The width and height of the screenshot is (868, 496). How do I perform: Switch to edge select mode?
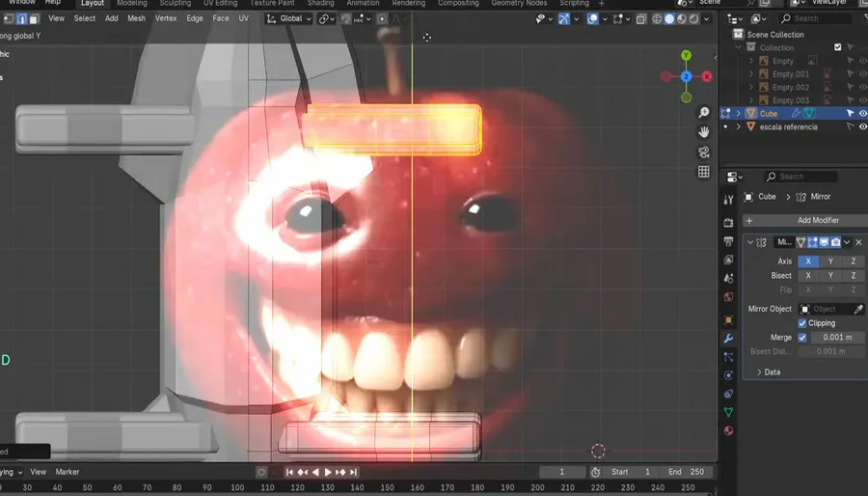pyautogui.click(x=21, y=19)
